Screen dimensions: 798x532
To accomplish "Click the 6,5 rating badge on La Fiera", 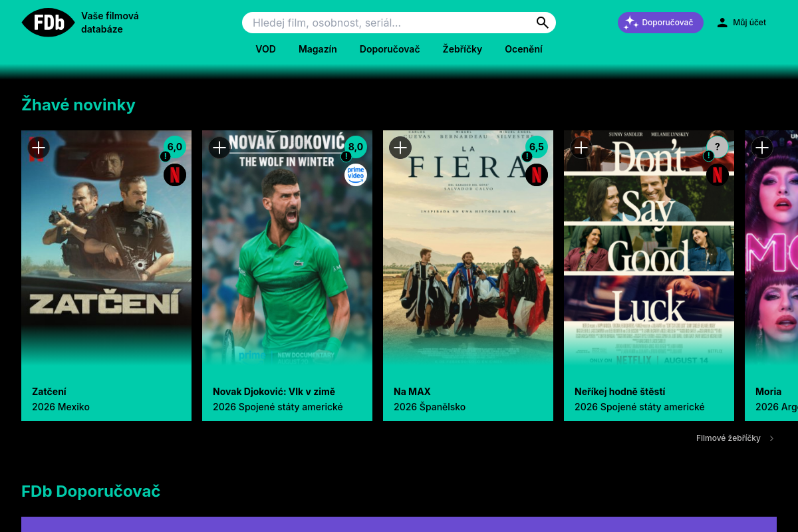I will click(537, 147).
